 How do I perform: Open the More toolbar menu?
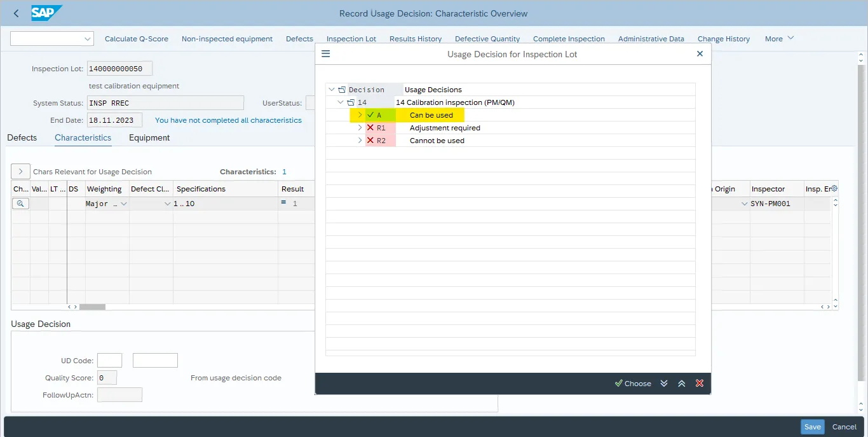pos(779,39)
